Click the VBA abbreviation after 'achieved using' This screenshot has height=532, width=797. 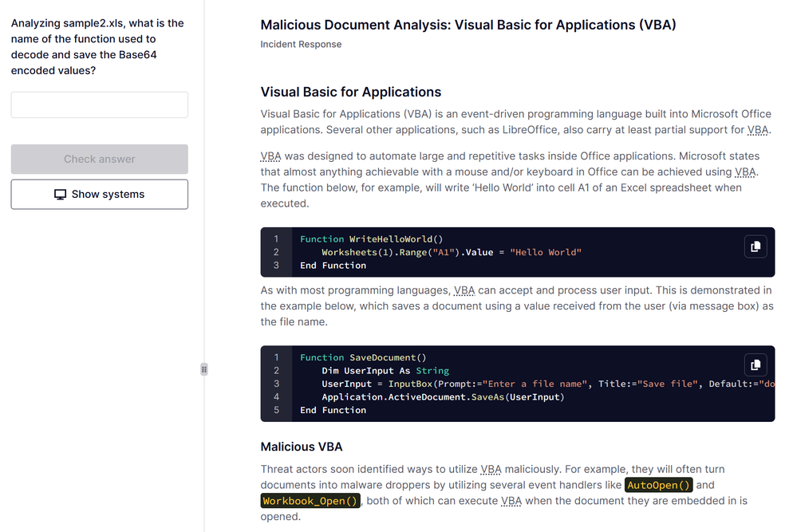(x=745, y=171)
